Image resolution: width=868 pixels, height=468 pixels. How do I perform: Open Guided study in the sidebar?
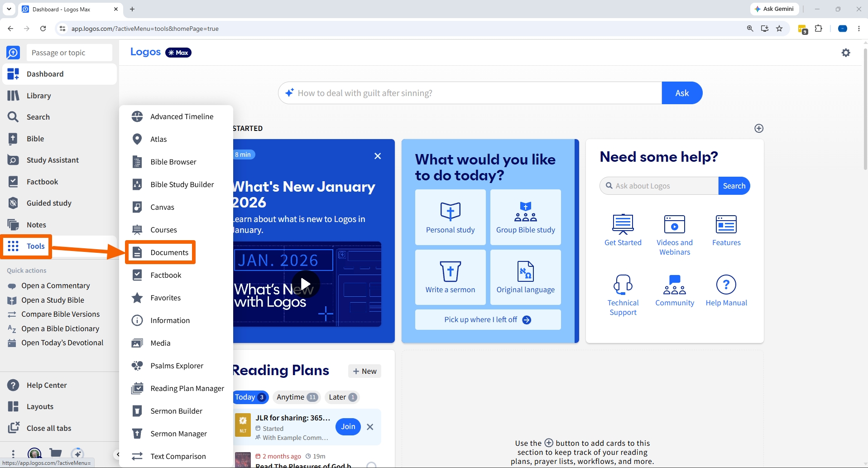point(59,203)
